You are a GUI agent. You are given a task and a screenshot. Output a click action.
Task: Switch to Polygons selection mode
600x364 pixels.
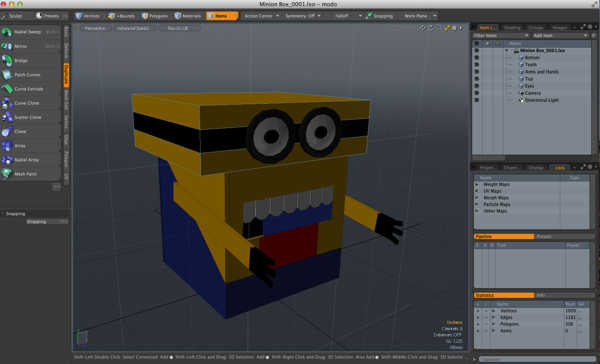[155, 16]
